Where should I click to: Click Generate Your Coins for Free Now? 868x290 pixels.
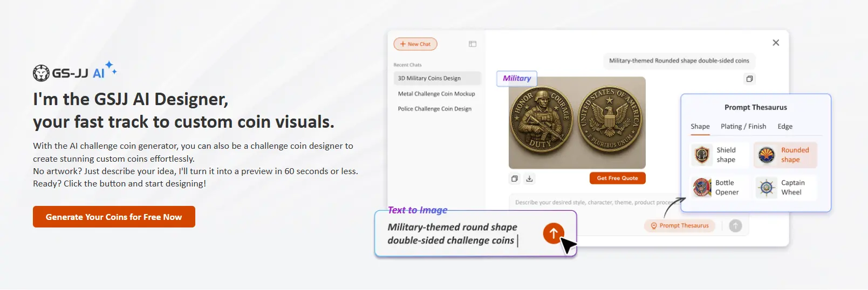pos(114,217)
